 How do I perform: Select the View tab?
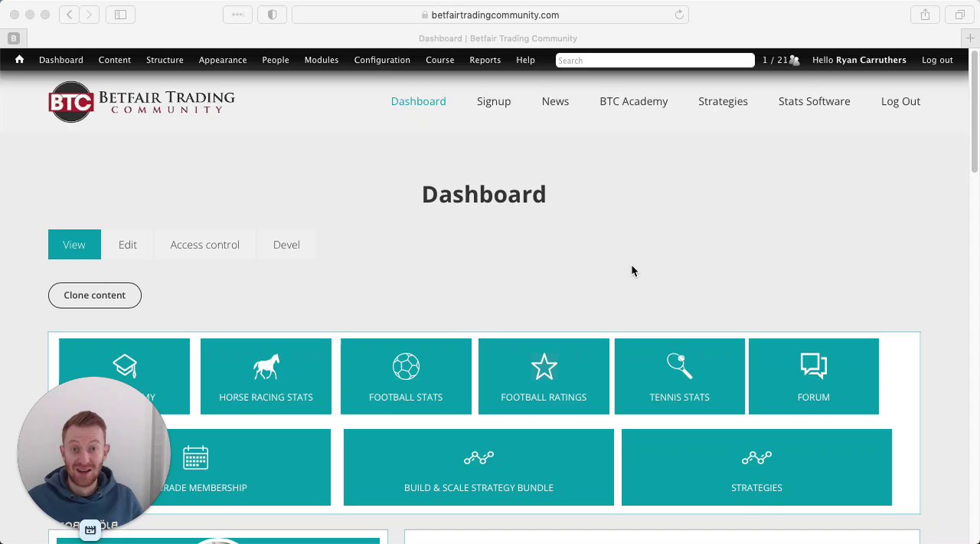74,244
